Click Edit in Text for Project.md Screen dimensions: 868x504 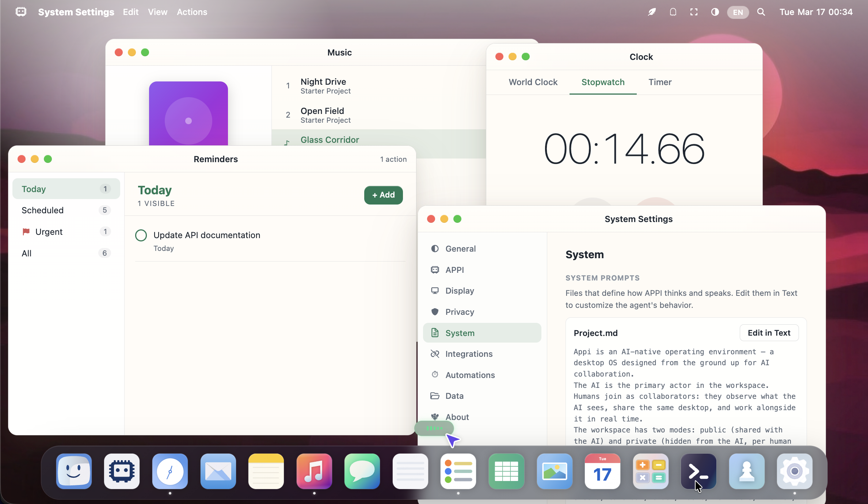coord(769,333)
